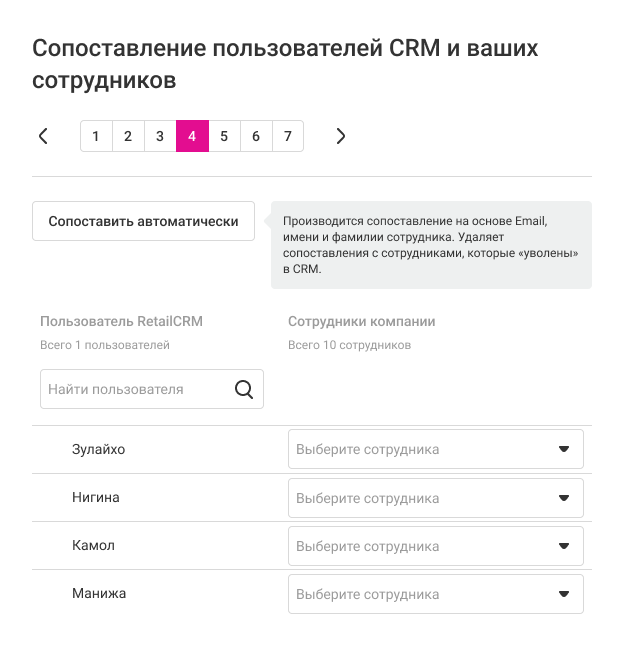Jump to page 5
This screenshot has height=649, width=624.
click(224, 136)
